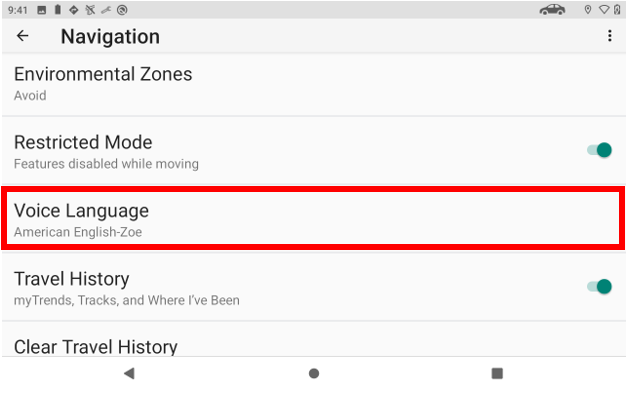Tap the location pin status icon
The image size is (626, 394).
(588, 10)
